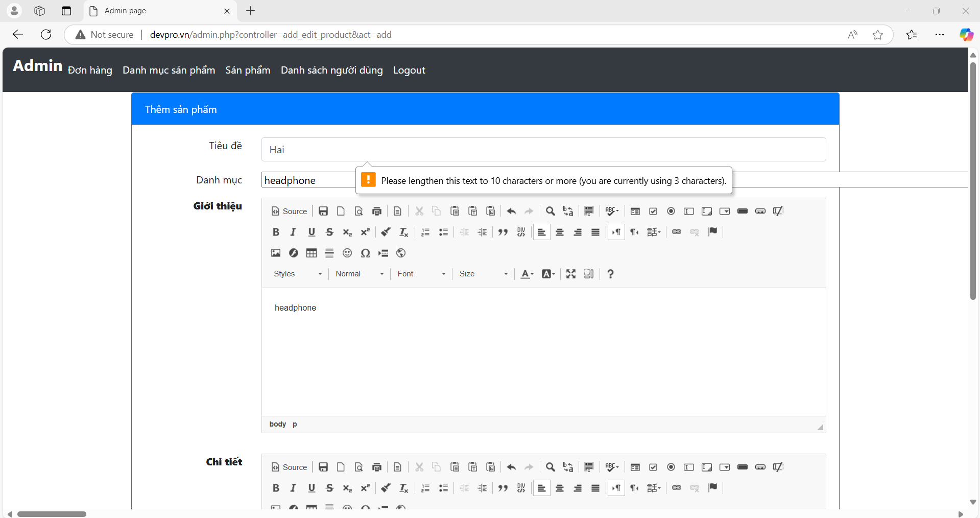Click Bold in the Giới thiệu editor
This screenshot has height=518, width=980.
276,232
